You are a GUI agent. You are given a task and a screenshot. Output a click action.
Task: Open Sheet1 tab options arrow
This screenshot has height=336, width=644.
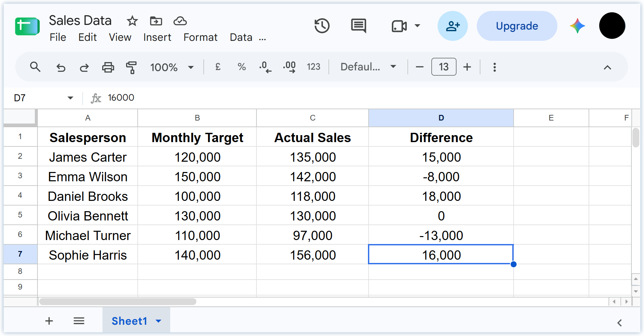coord(159,321)
